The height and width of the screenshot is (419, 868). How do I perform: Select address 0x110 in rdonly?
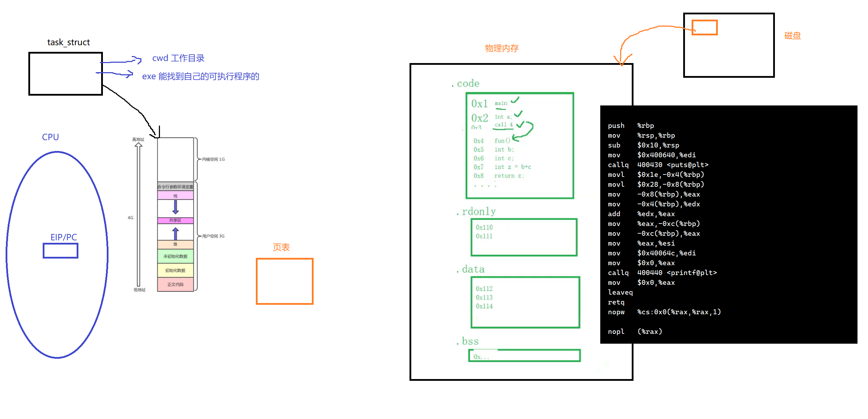point(484,228)
